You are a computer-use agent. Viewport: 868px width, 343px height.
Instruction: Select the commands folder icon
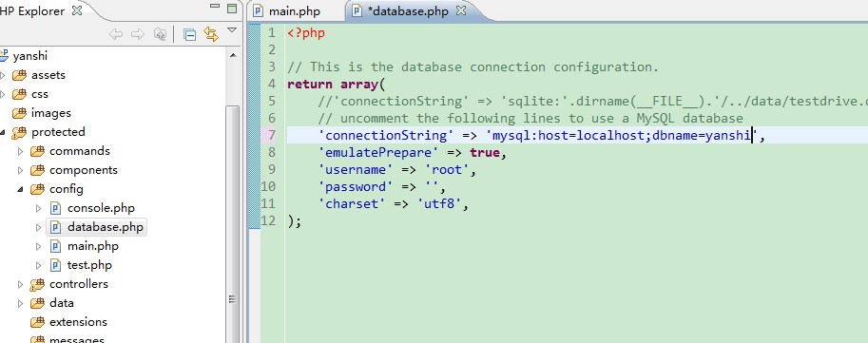pyautogui.click(x=37, y=151)
